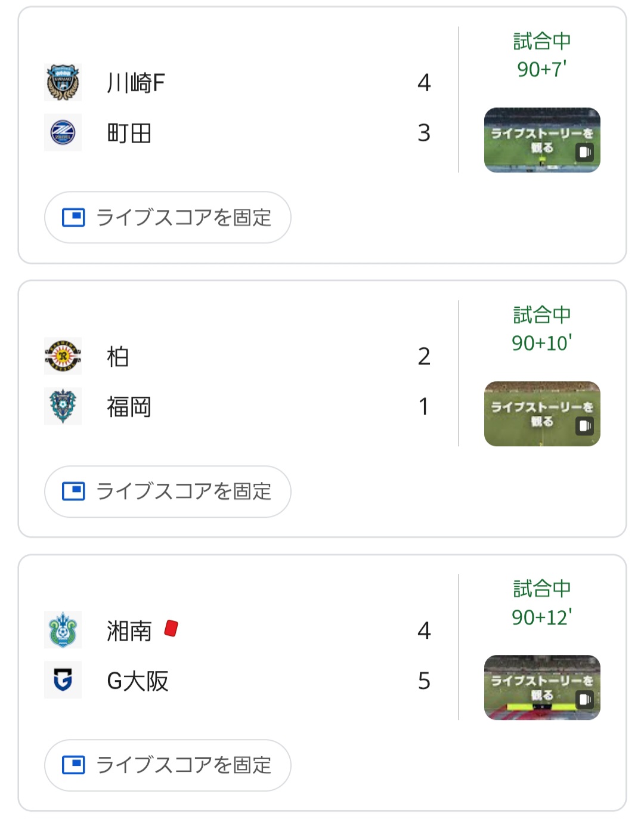Pin live score for 川崎F vs 町田
Viewport: 644px width, 819px height.
[168, 218]
